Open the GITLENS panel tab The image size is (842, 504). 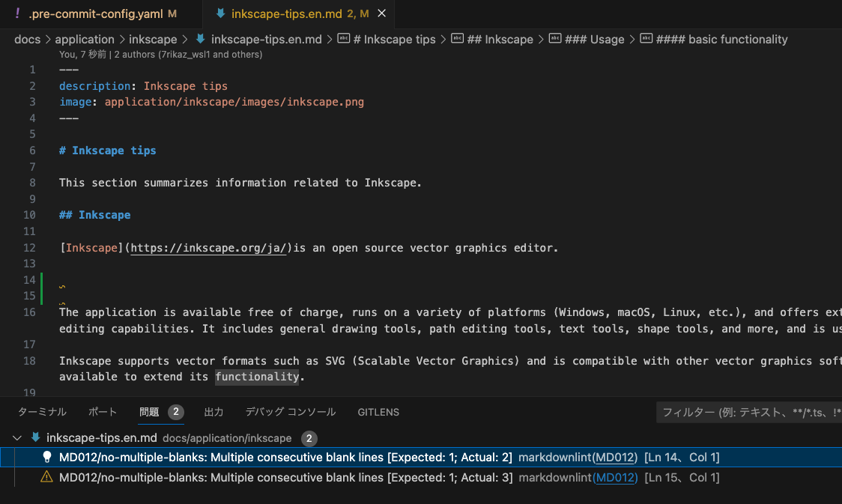[x=378, y=412]
